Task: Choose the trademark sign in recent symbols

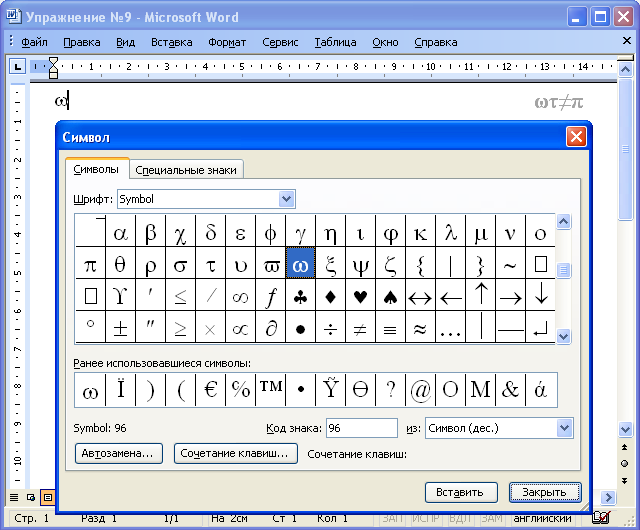Action: pyautogui.click(x=271, y=390)
